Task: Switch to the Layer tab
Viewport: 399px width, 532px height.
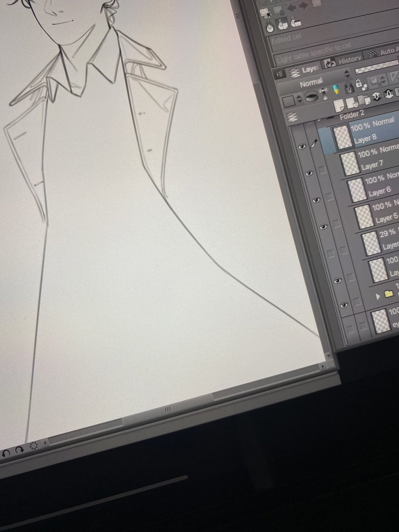Action: point(305,71)
